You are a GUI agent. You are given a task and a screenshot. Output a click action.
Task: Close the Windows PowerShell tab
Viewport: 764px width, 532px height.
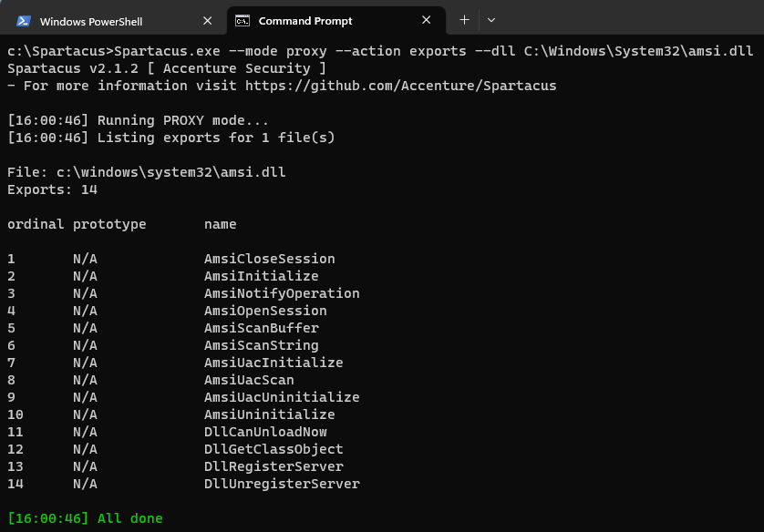coord(207,20)
